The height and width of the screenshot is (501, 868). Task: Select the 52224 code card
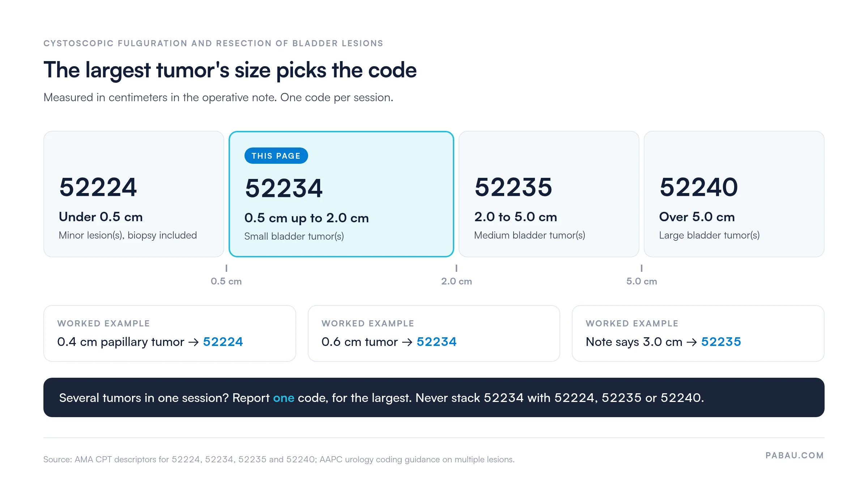click(x=134, y=194)
